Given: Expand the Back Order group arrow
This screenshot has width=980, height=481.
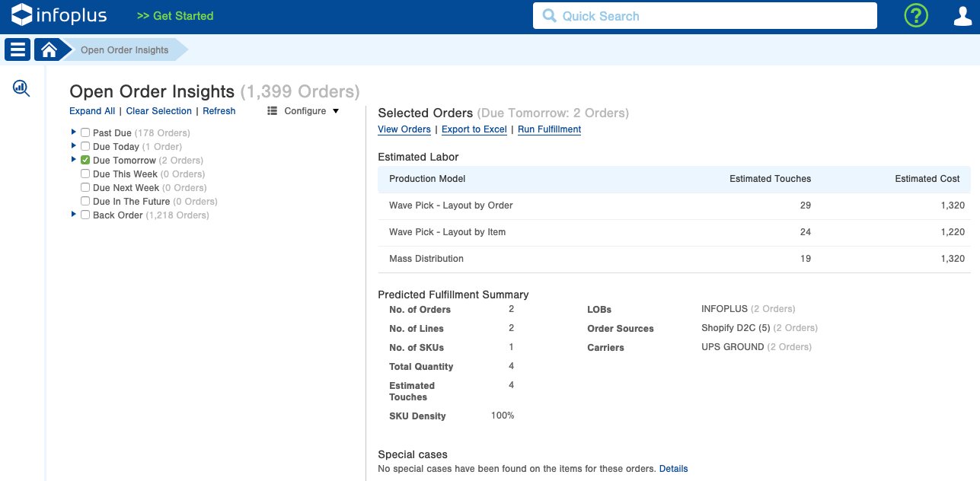Looking at the screenshot, I should point(74,215).
